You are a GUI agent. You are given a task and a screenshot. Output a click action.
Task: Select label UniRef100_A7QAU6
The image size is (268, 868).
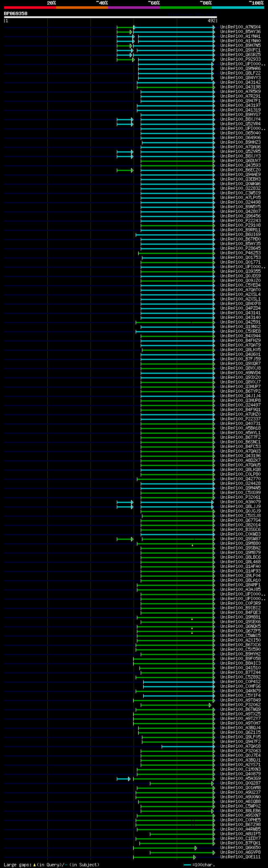(x=240, y=147)
